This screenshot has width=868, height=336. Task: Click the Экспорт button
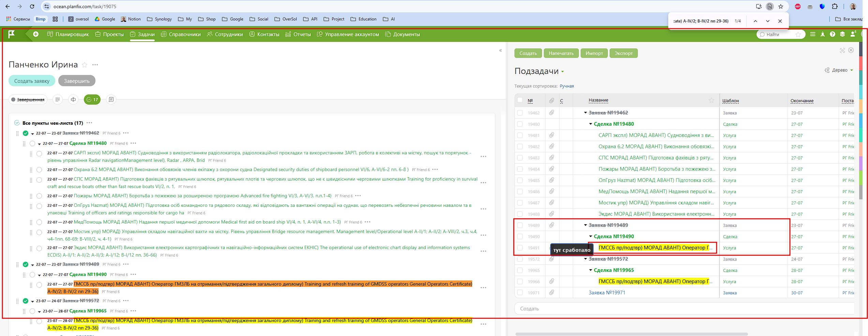624,53
